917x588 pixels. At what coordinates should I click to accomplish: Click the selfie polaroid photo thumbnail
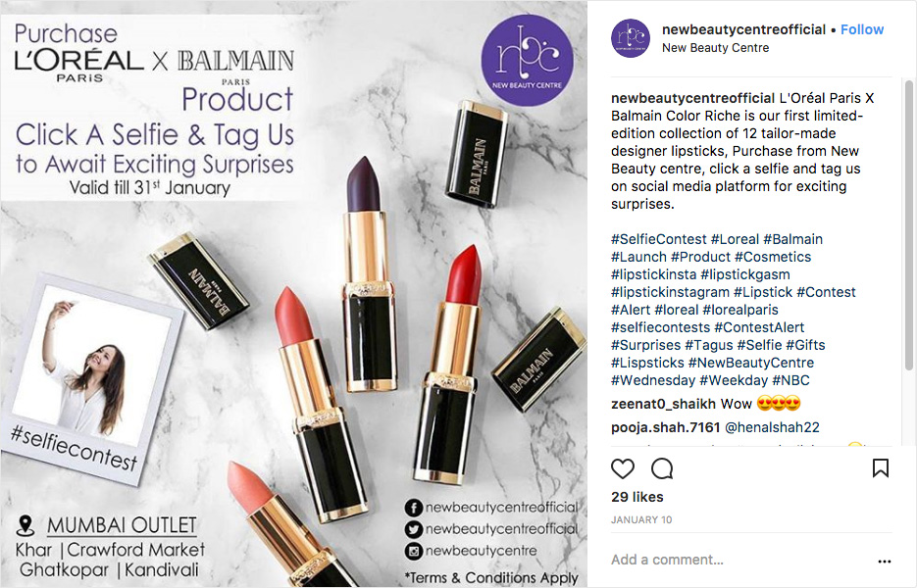pos(90,378)
